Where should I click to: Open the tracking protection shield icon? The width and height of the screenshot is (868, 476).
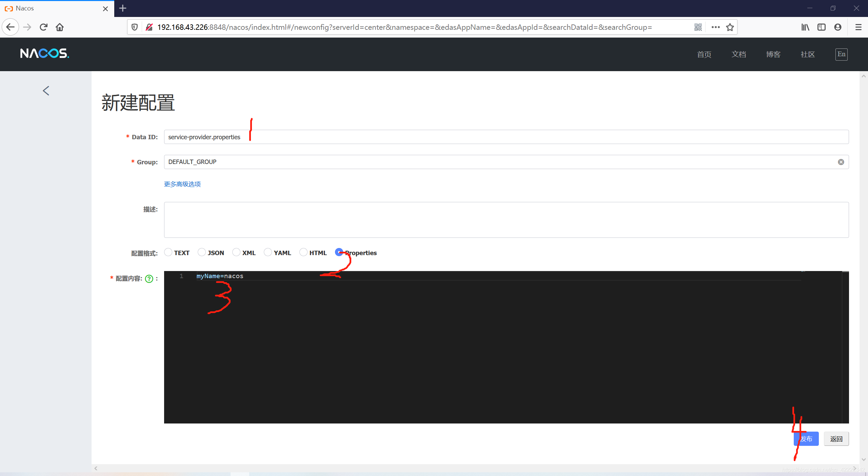point(135,27)
